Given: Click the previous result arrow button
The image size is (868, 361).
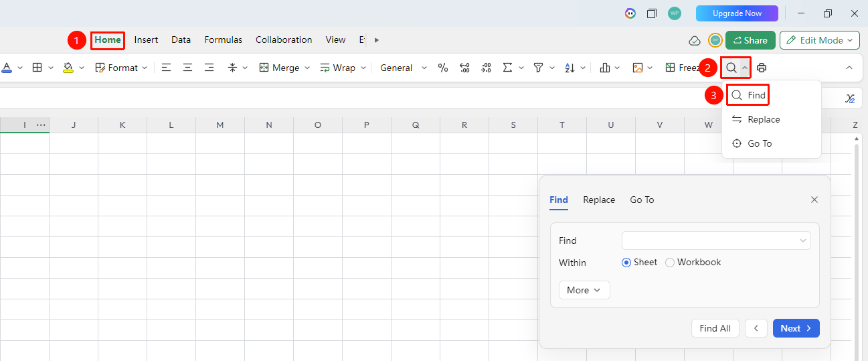Looking at the screenshot, I should point(756,328).
